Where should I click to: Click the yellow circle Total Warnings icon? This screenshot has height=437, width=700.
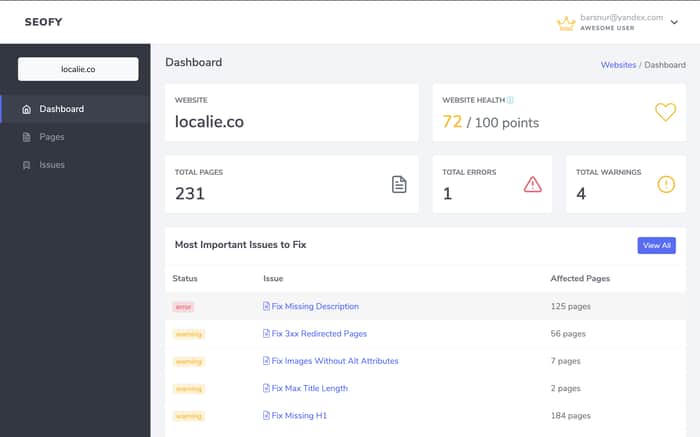(666, 184)
